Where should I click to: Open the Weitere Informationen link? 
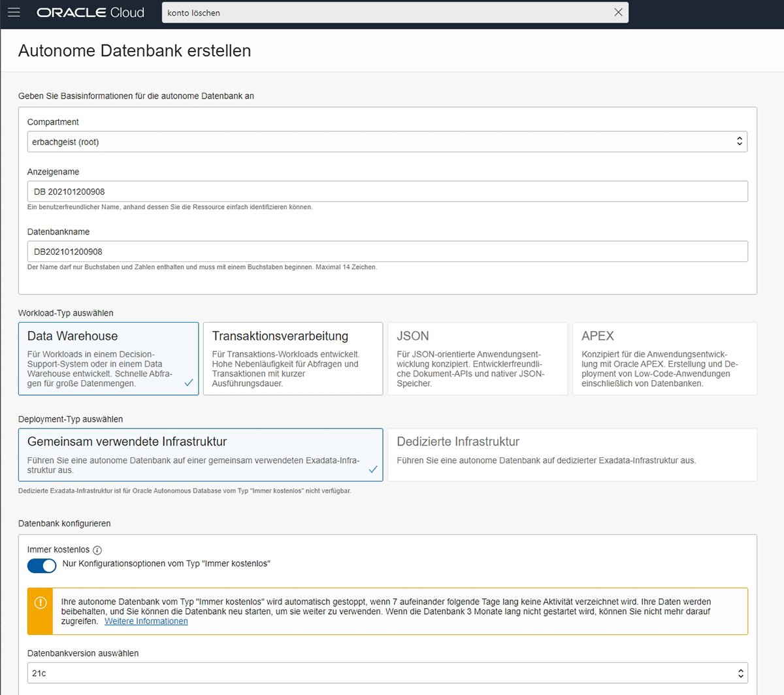click(146, 621)
